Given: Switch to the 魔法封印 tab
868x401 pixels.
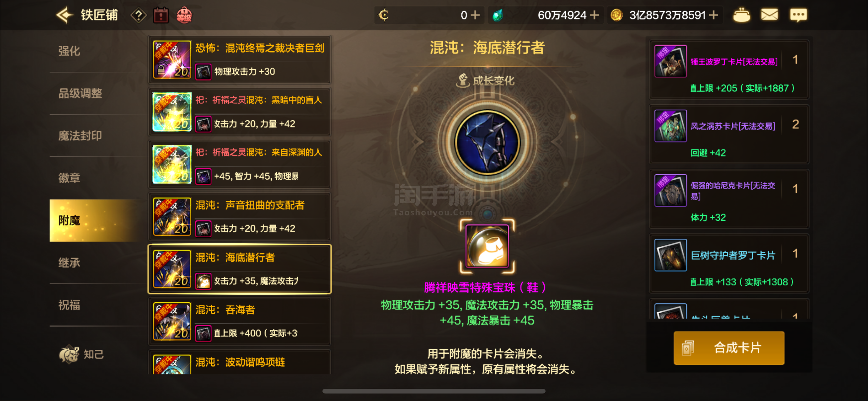Looking at the screenshot, I should (x=80, y=136).
